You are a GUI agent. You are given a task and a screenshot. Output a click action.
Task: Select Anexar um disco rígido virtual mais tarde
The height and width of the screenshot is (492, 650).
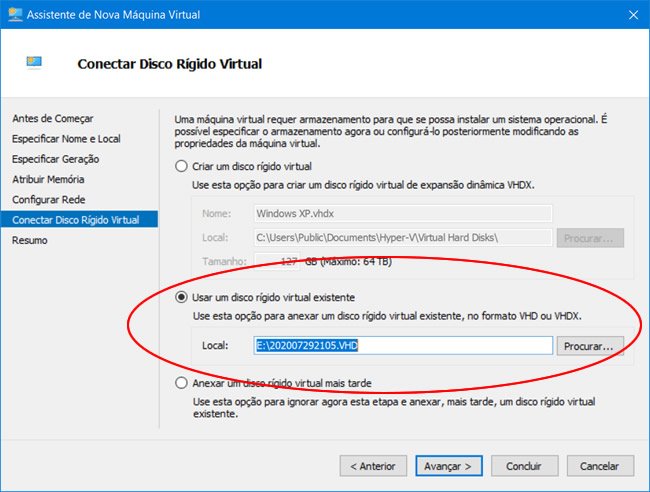pos(181,382)
